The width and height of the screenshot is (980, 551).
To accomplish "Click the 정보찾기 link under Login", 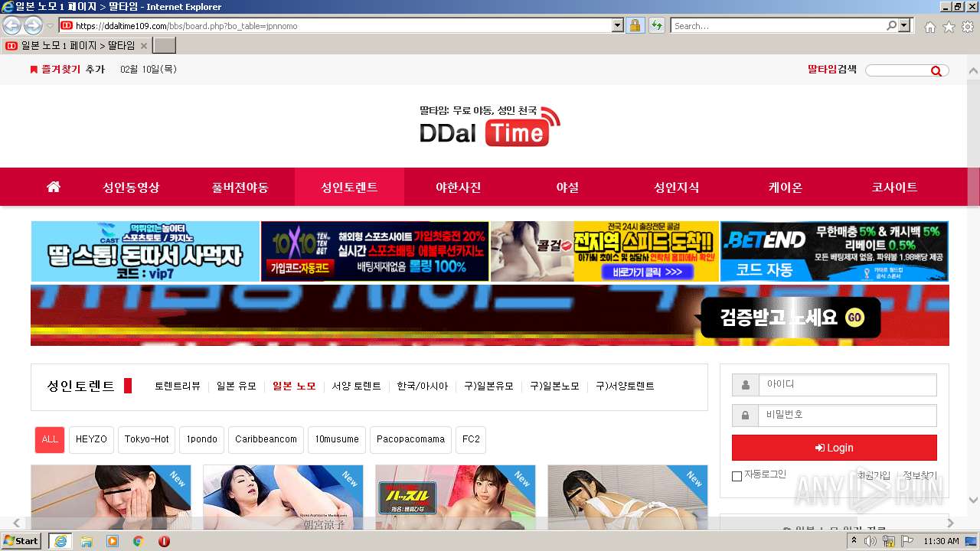I will pos(920,475).
